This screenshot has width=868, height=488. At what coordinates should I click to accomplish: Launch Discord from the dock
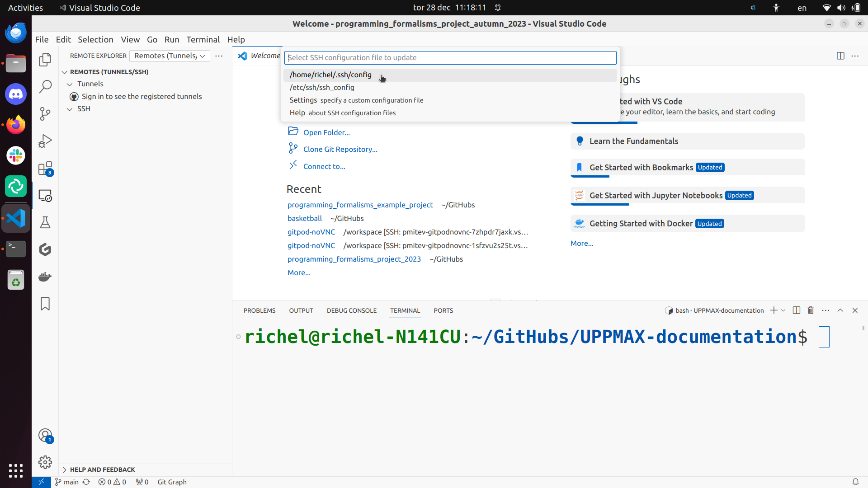pos(16,94)
